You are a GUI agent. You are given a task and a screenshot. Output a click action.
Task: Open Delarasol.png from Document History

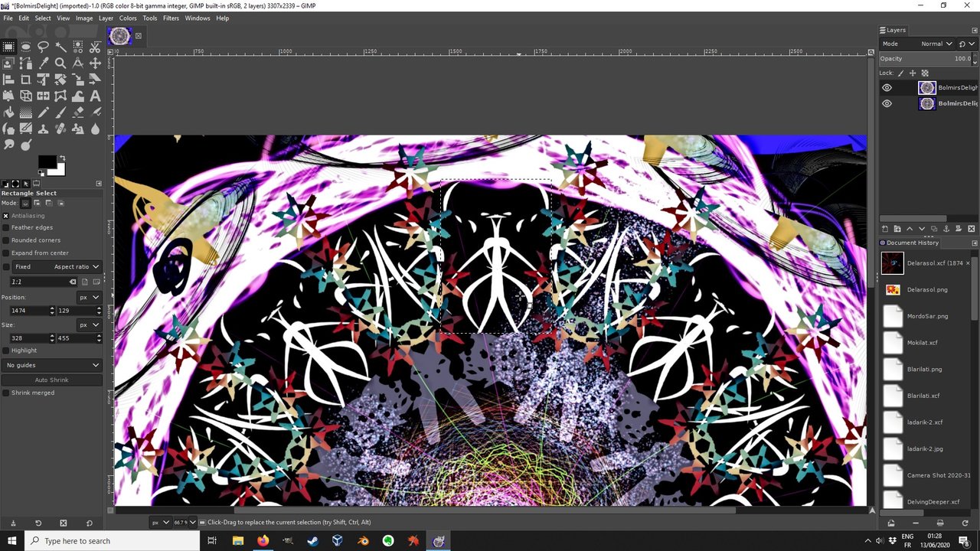point(926,290)
